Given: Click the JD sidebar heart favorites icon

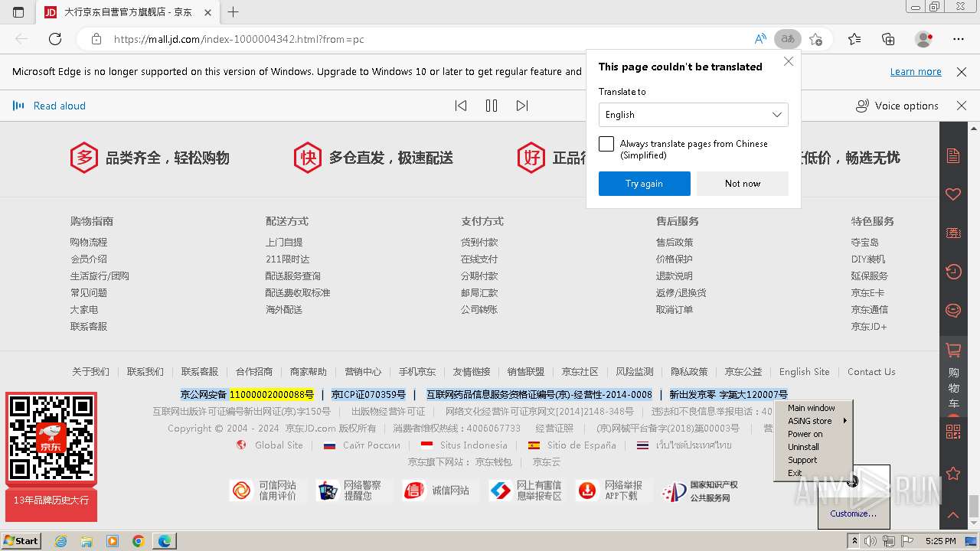Looking at the screenshot, I should pos(953,194).
